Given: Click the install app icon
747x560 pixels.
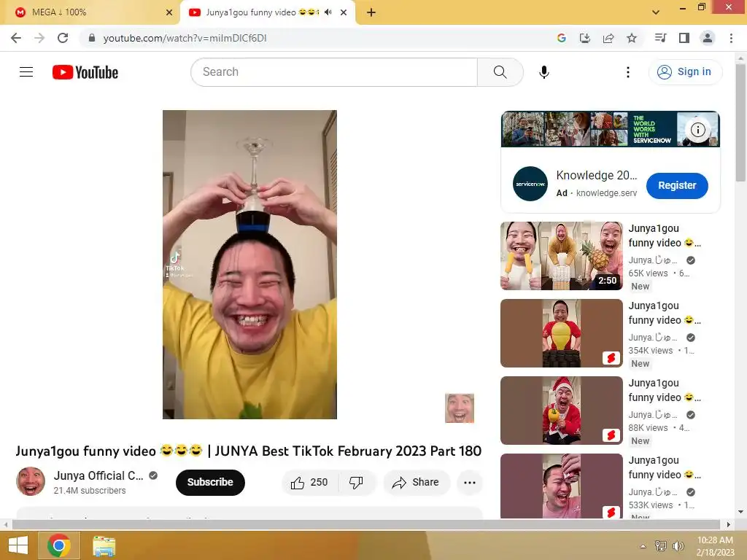Looking at the screenshot, I should pyautogui.click(x=584, y=38).
